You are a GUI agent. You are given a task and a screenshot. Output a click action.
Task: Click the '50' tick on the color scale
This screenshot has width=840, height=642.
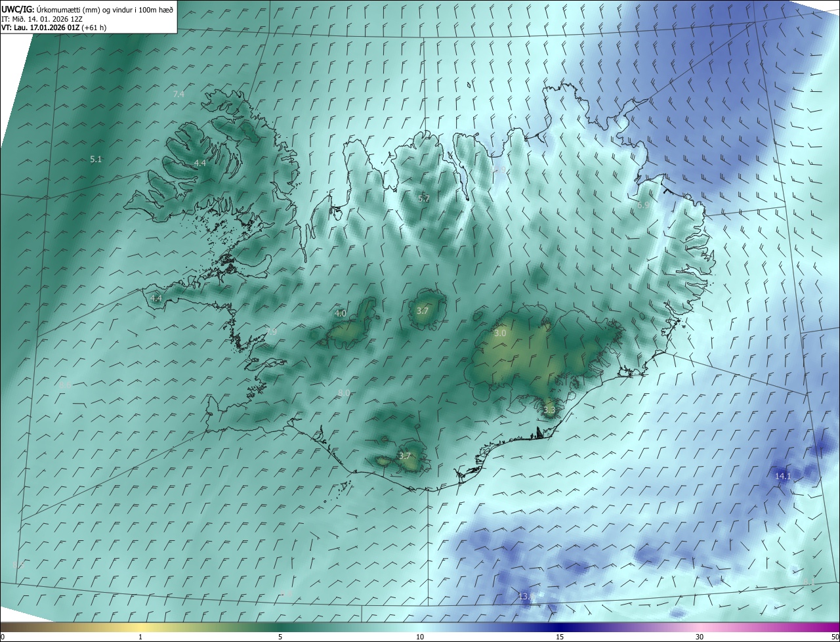pyautogui.click(x=835, y=637)
